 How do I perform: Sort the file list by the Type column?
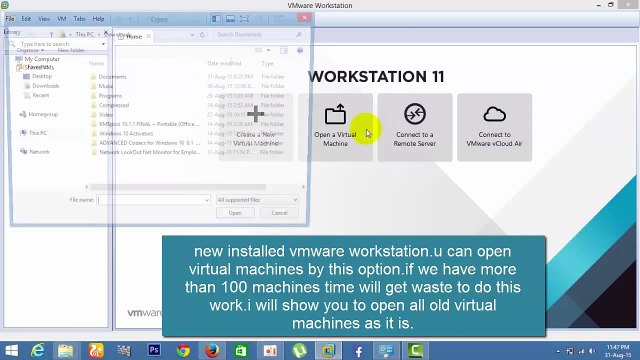(267, 63)
